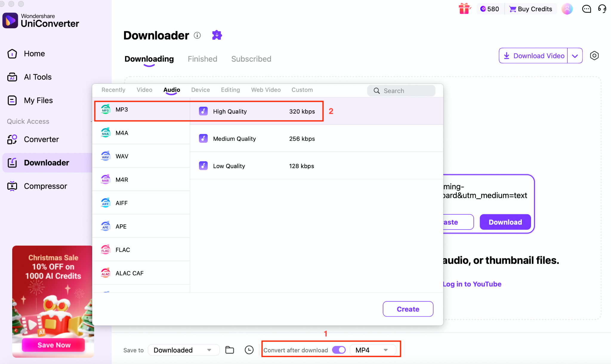The height and width of the screenshot is (364, 611).
Task: Select AI Tools from the sidebar
Action: click(38, 77)
